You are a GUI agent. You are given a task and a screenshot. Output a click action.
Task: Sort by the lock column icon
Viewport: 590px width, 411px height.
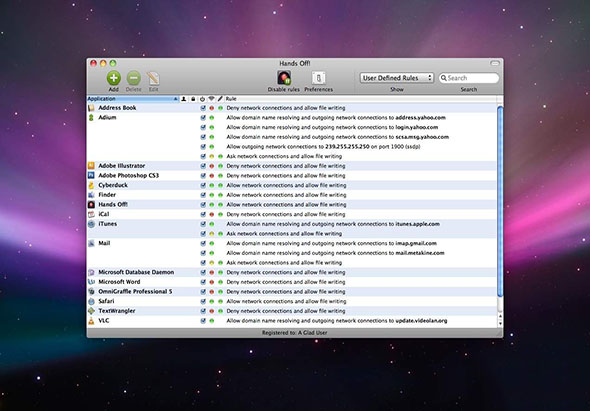[193, 99]
